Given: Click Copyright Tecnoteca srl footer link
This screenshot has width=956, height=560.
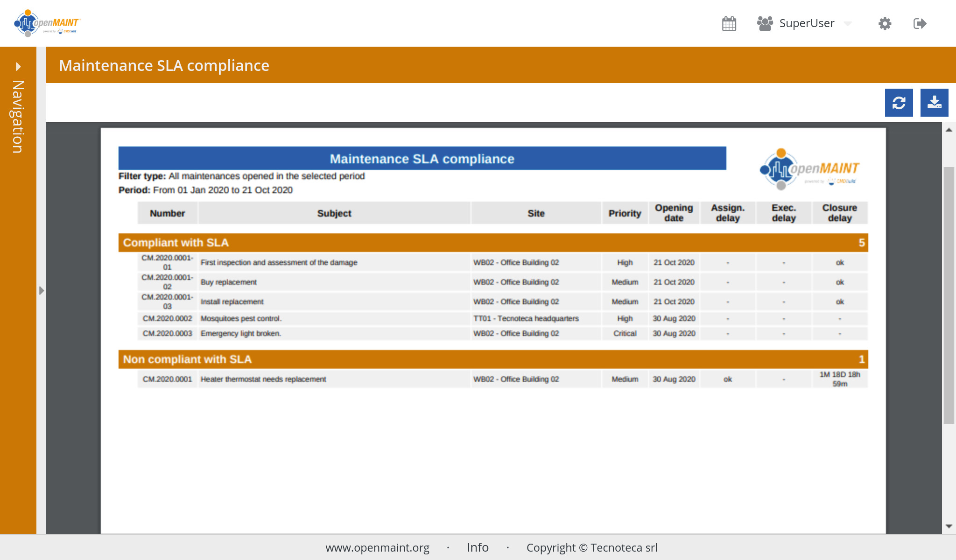Looking at the screenshot, I should [x=591, y=547].
